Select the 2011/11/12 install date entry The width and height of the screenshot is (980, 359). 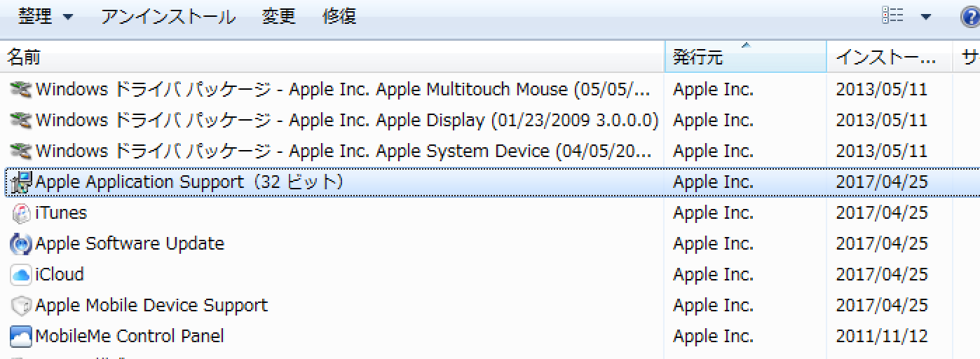(882, 337)
